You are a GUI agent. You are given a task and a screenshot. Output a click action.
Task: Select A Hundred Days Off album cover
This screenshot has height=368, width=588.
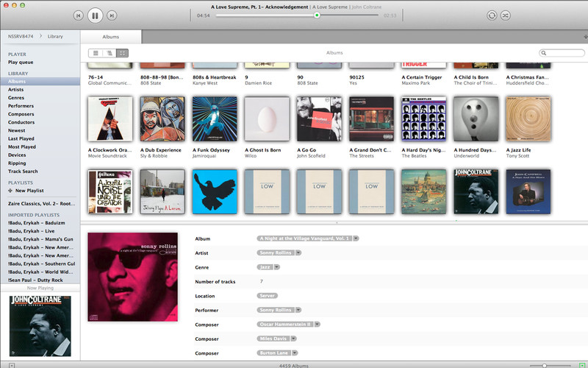coord(476,118)
